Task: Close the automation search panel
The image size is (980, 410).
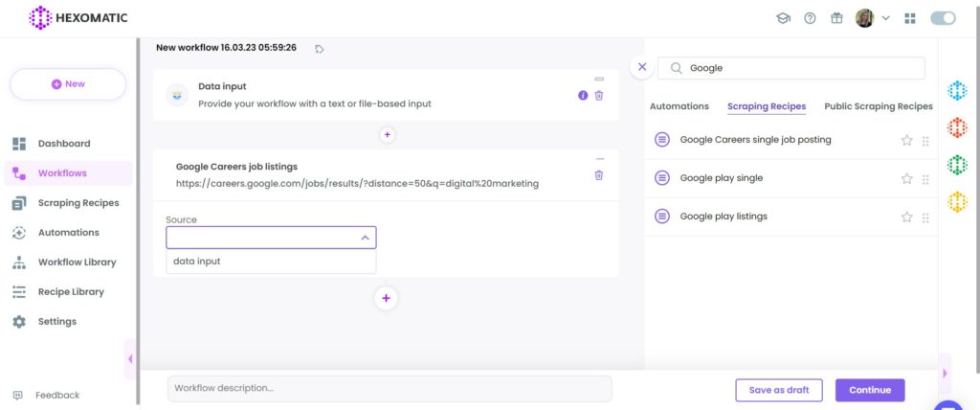Action: pyautogui.click(x=642, y=67)
